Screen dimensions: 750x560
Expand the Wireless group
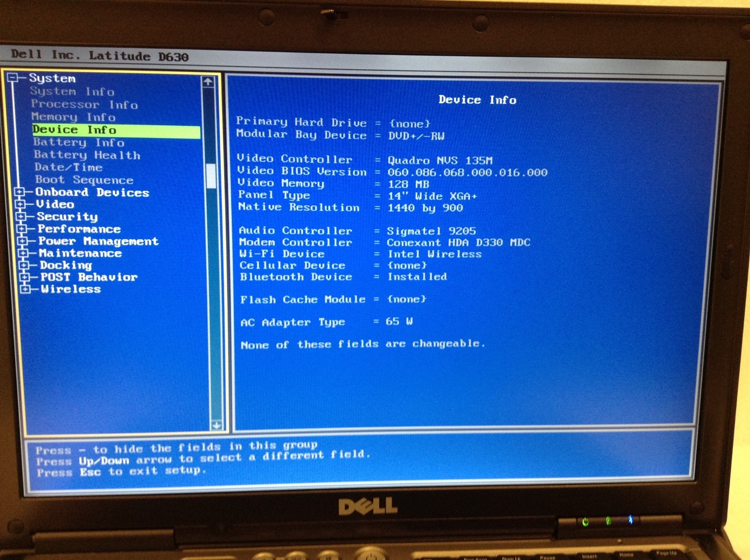point(25,289)
